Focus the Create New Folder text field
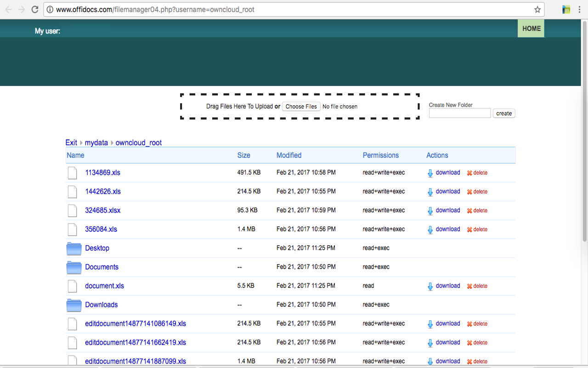Viewport: 588px width, 368px height. (459, 113)
